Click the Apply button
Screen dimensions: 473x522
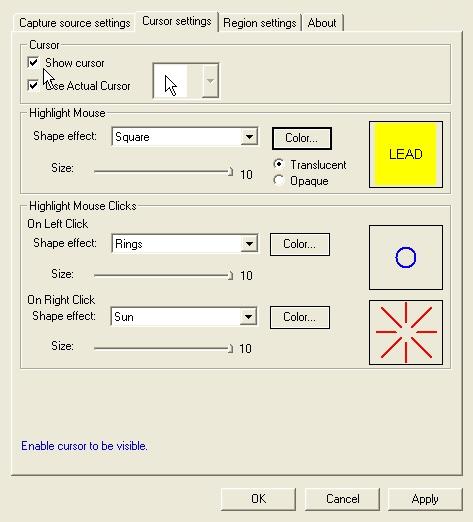tap(425, 499)
